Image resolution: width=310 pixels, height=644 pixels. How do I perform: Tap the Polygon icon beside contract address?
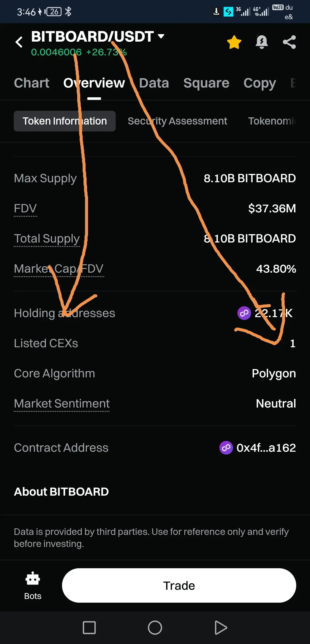pyautogui.click(x=226, y=448)
